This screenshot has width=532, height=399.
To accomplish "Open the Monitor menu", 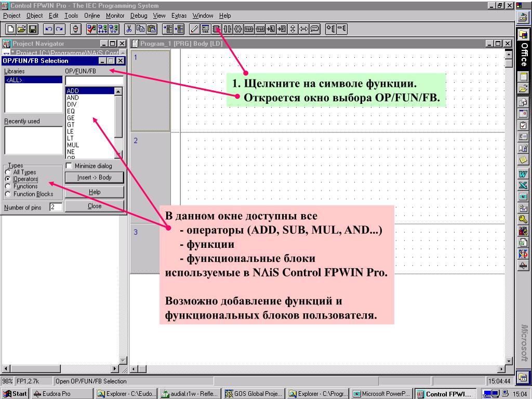I will point(115,16).
